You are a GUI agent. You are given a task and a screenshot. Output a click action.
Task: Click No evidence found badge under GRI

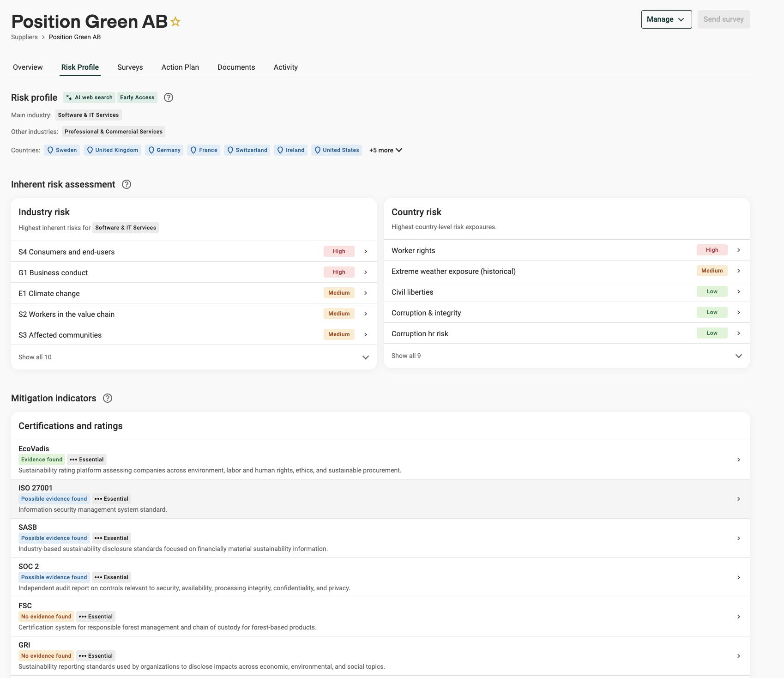pos(46,656)
